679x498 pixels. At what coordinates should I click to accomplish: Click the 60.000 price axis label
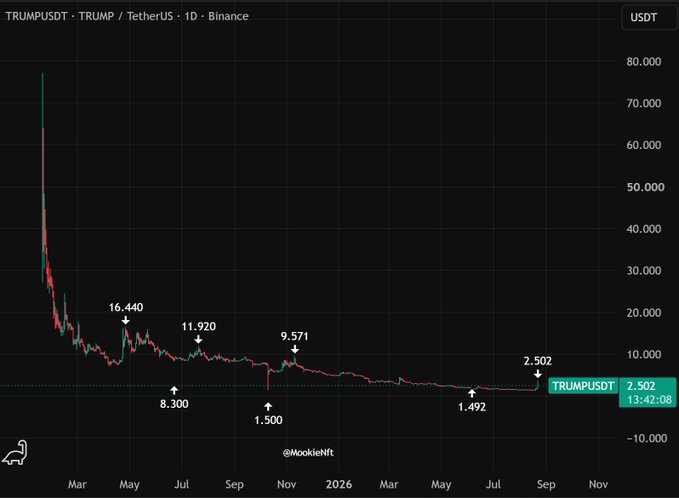643,145
